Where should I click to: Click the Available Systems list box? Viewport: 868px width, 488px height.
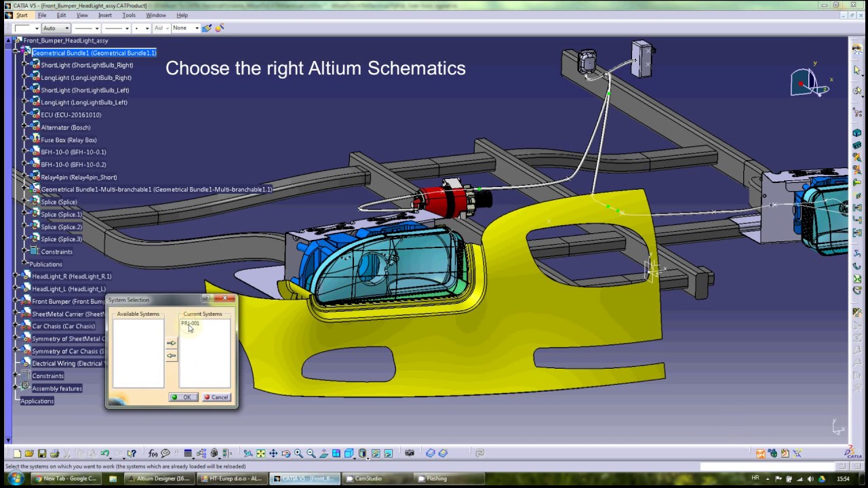tap(138, 353)
